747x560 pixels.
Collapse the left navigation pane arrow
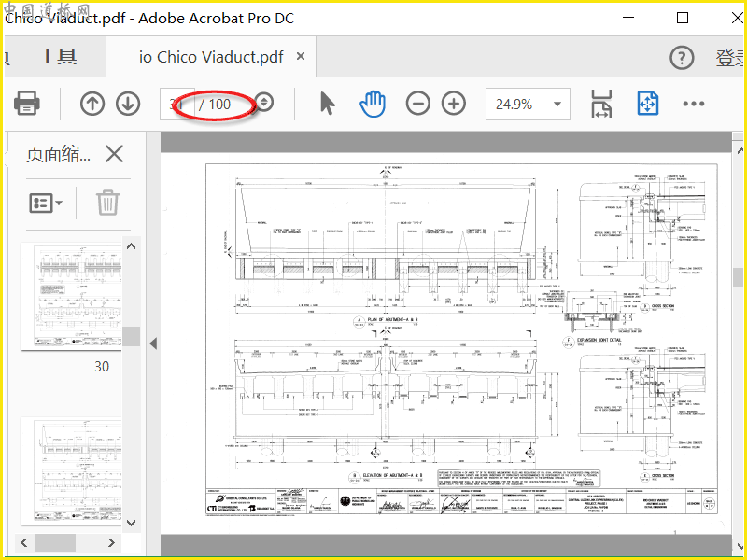[153, 343]
